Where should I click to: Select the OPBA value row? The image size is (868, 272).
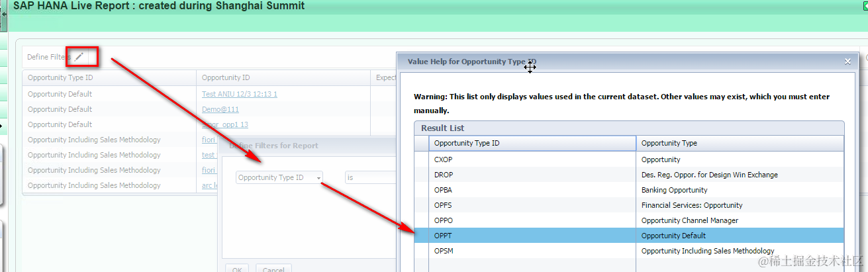coord(629,190)
